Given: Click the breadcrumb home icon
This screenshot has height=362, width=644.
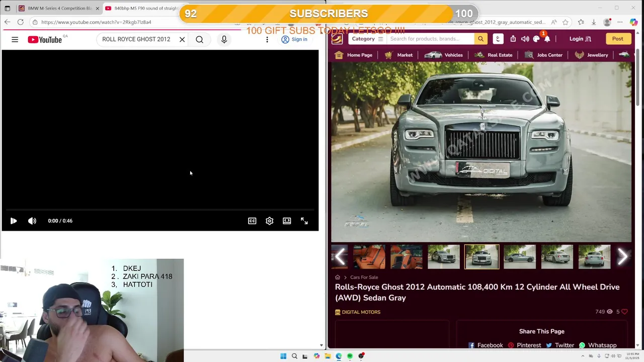Looking at the screenshot, I should tap(338, 278).
